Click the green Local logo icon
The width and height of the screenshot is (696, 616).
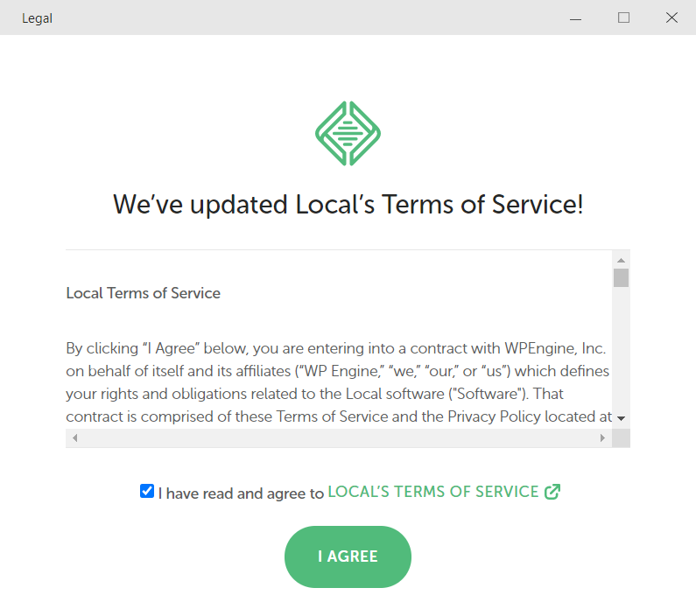348,134
